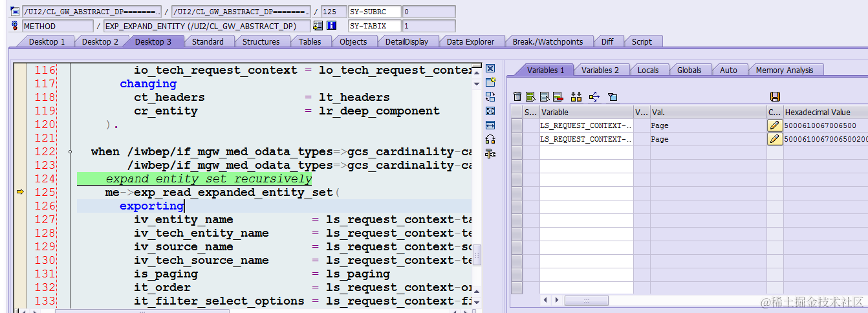Click the yellow execution arrow at line 125
868x313 pixels.
point(20,192)
